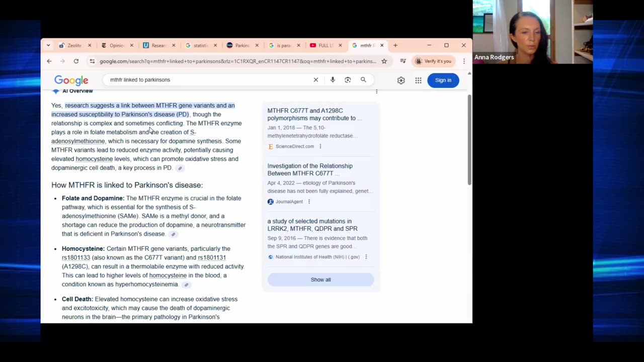Open site information icon in address bar
The height and width of the screenshot is (362, 644).
point(92,61)
